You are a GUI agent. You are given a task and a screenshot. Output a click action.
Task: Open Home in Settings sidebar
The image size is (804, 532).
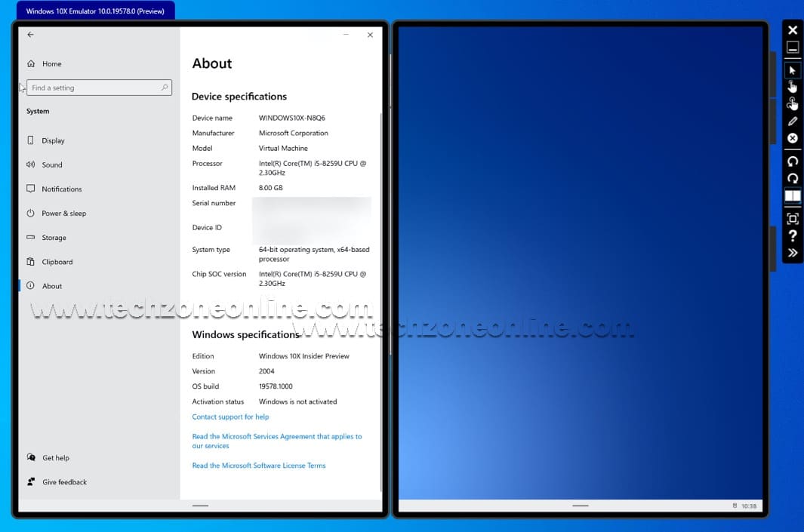(52, 64)
